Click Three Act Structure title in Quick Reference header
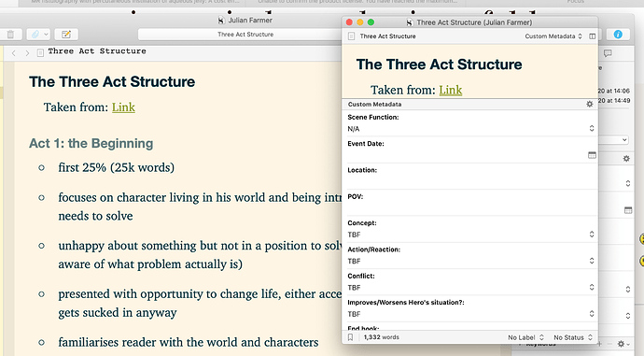This screenshot has width=644, height=356. [x=387, y=36]
